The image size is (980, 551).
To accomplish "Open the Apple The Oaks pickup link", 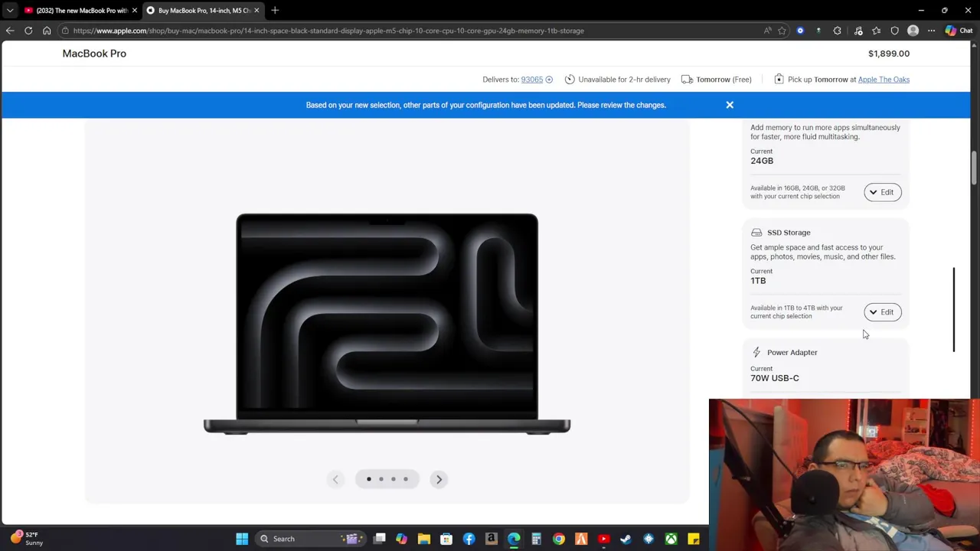I will click(884, 80).
